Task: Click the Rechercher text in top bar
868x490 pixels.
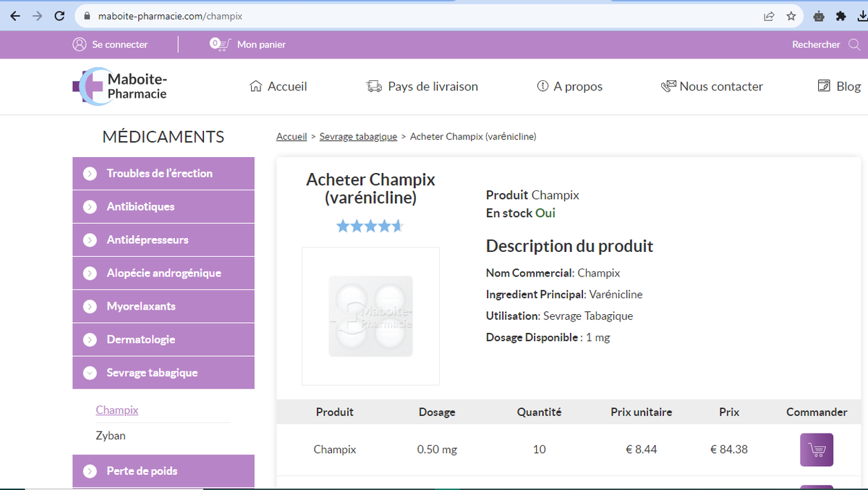Action: (x=816, y=44)
